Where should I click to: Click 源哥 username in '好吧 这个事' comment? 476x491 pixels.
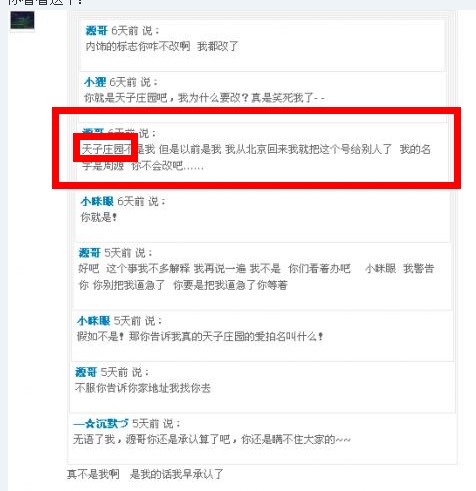[x=89, y=253]
